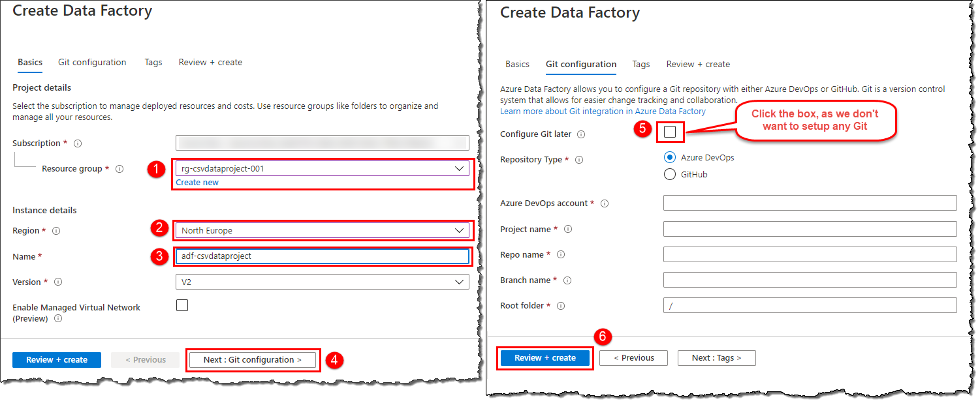Click info icon next to Resource group

pos(119,169)
